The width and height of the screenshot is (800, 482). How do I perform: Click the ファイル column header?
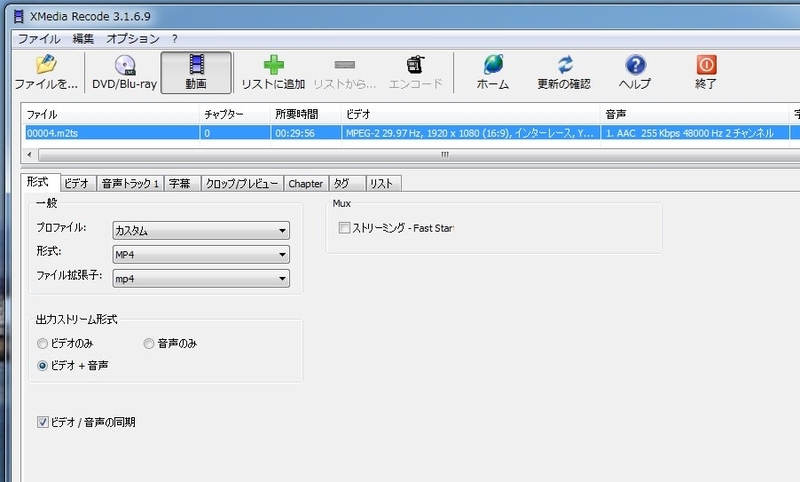point(110,114)
